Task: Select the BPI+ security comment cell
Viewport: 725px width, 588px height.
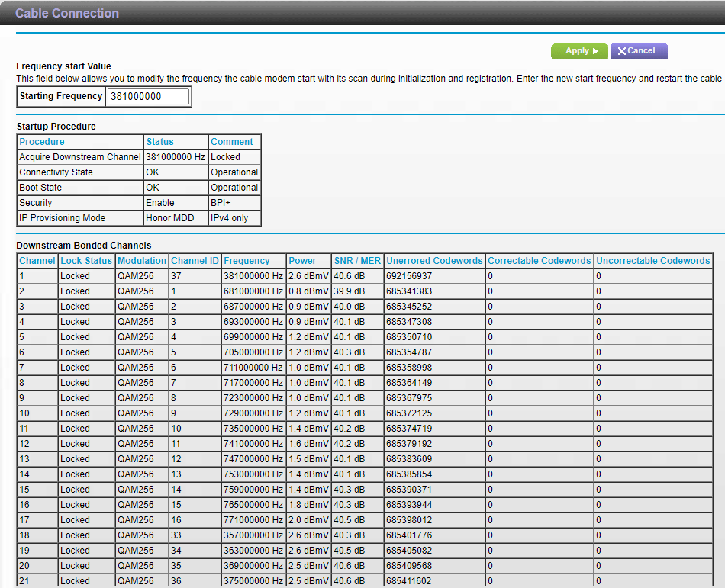Action: pos(224,203)
